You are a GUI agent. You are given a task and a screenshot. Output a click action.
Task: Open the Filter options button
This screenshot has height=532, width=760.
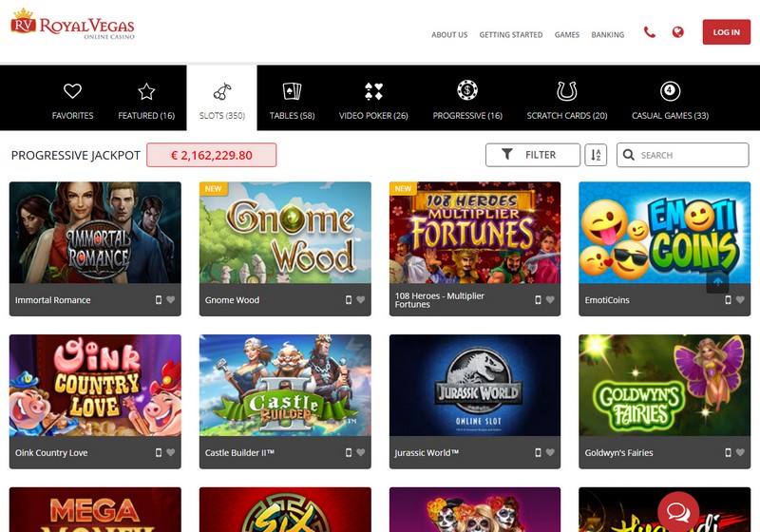tap(533, 155)
